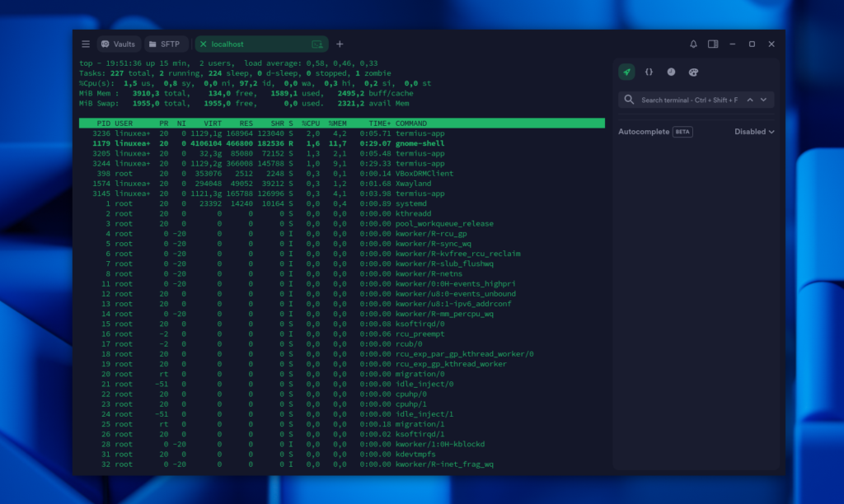Select the Snippets braces icon

(x=649, y=72)
